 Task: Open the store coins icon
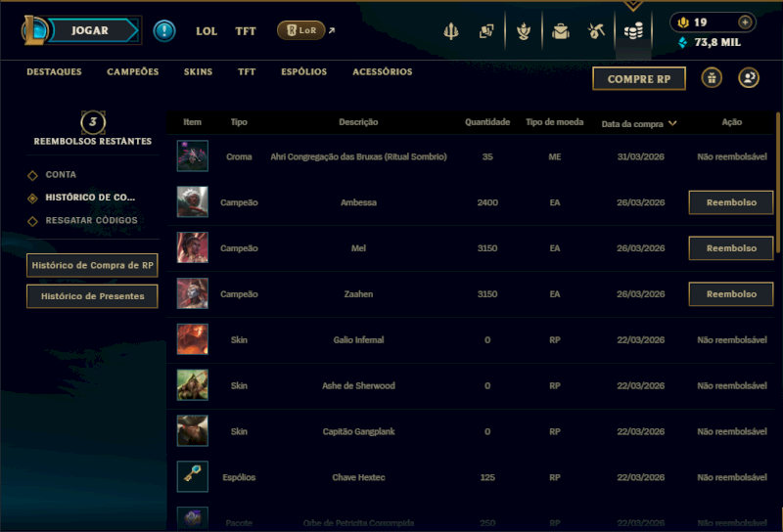633,31
